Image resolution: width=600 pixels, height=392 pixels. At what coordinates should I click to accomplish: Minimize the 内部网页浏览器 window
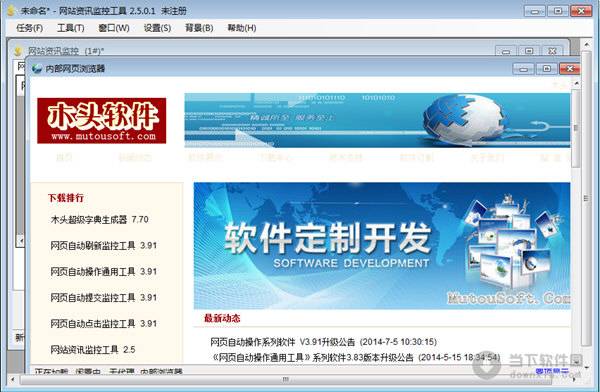coord(523,69)
